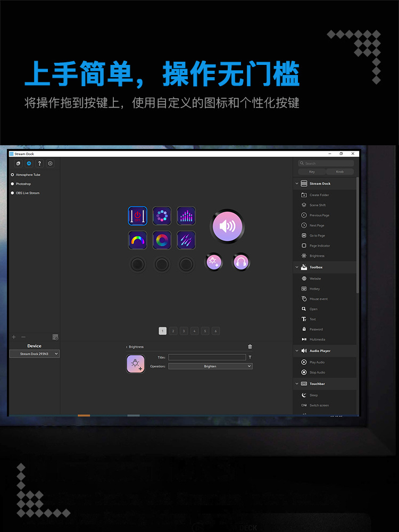The image size is (399, 532).
Task: Go to page 1
Action: pyautogui.click(x=162, y=331)
